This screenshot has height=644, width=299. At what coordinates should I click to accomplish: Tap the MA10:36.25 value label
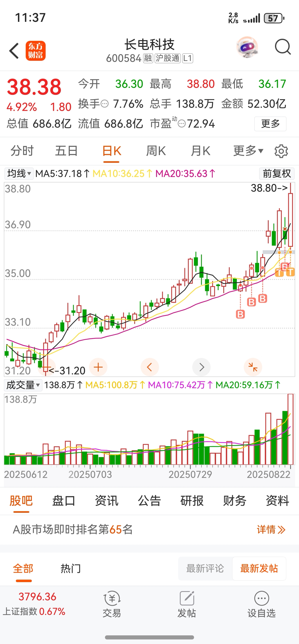pyautogui.click(x=122, y=174)
